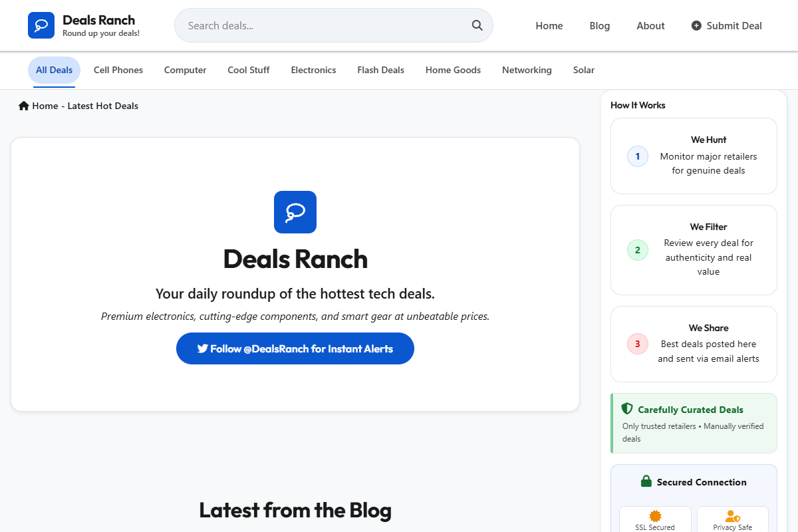Click the shield icon next to Carefully Curated Deals
The width and height of the screenshot is (798, 532).
[x=627, y=409]
